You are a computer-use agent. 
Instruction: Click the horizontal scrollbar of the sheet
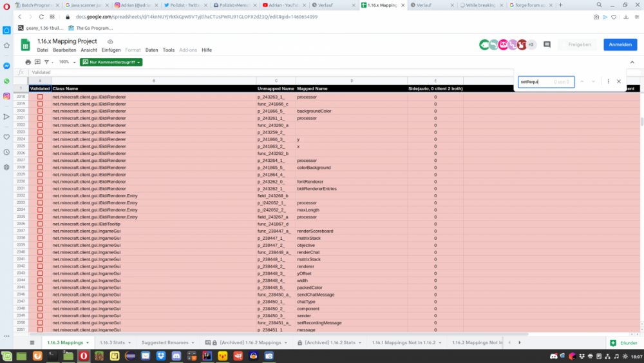[x=279, y=334]
